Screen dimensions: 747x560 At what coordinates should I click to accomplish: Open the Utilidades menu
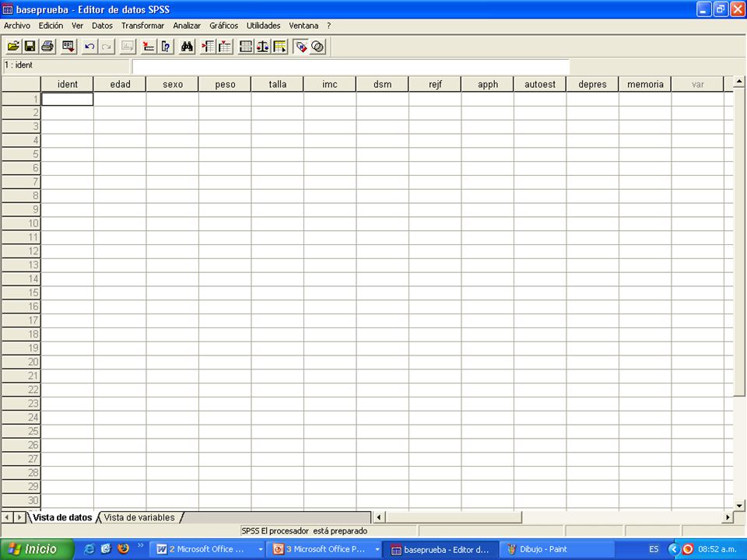pyautogui.click(x=264, y=26)
